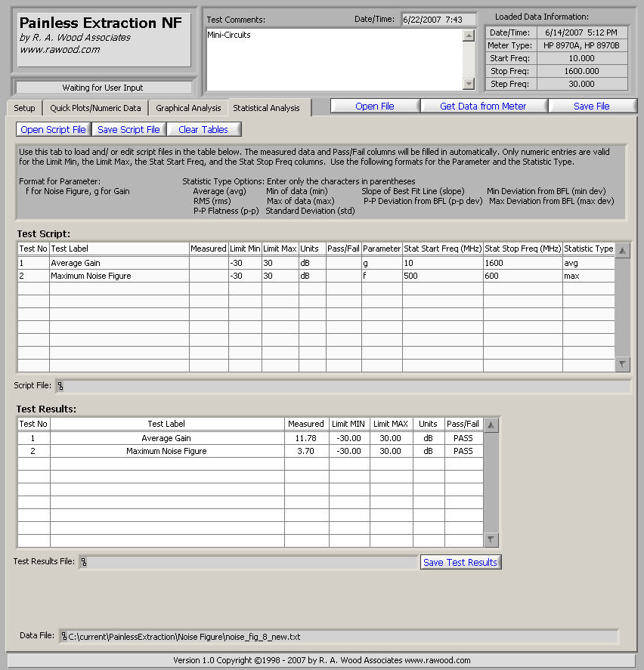The height and width of the screenshot is (670, 644).
Task: Select the Average Gain cell in Test Script
Action: pos(119,263)
